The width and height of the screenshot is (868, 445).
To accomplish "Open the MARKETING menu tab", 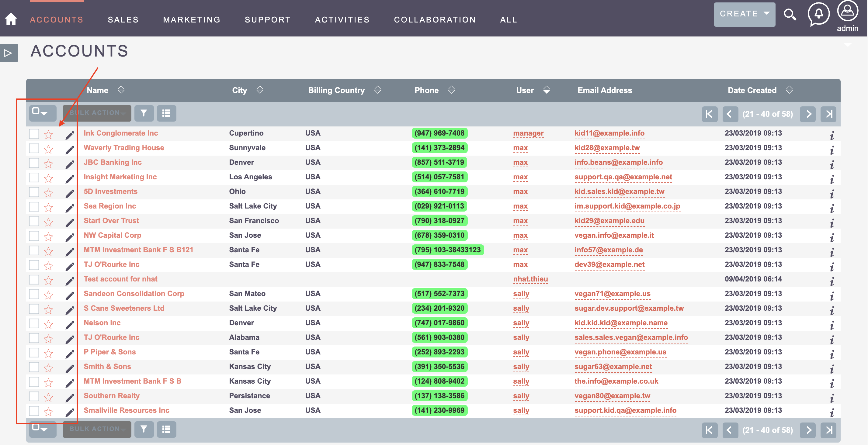I will [193, 18].
